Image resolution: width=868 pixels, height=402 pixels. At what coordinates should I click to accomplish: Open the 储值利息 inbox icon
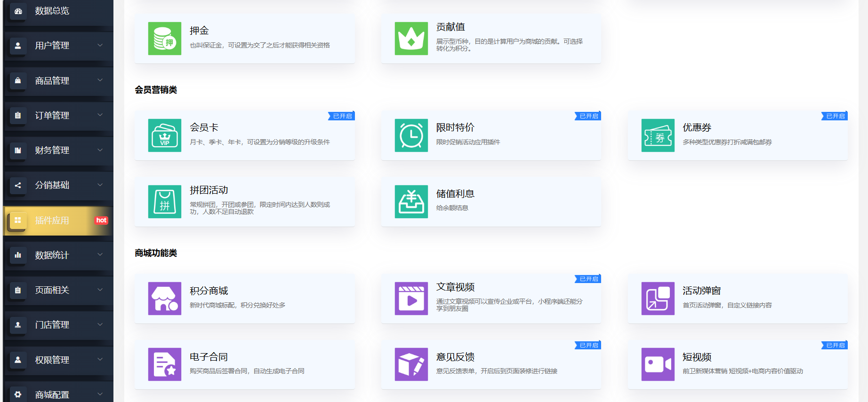pos(411,202)
